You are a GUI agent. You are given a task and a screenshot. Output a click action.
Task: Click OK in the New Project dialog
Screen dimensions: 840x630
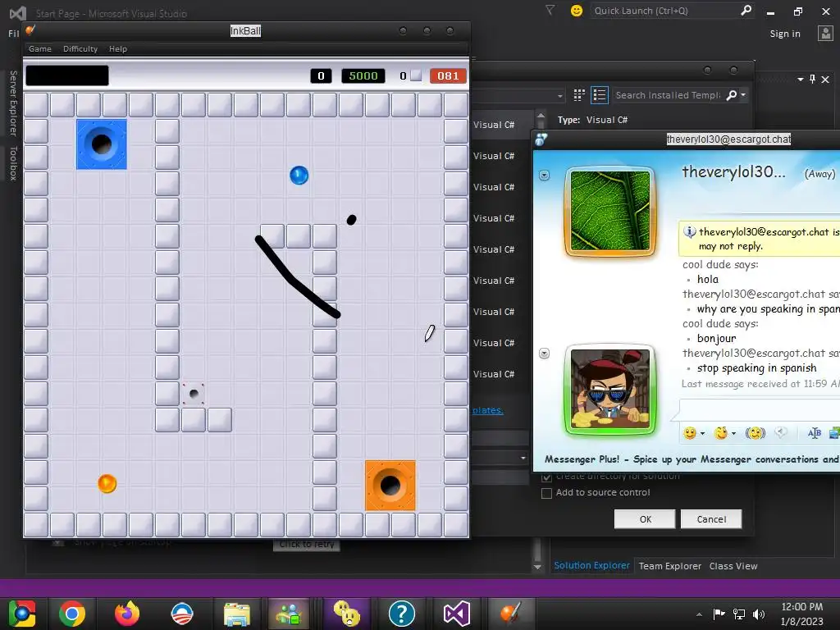point(645,519)
